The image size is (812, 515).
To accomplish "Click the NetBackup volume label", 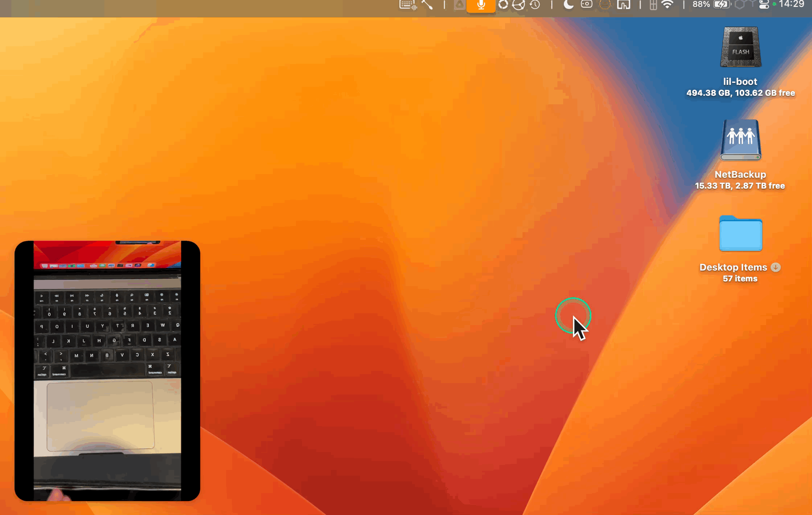I will click(740, 175).
